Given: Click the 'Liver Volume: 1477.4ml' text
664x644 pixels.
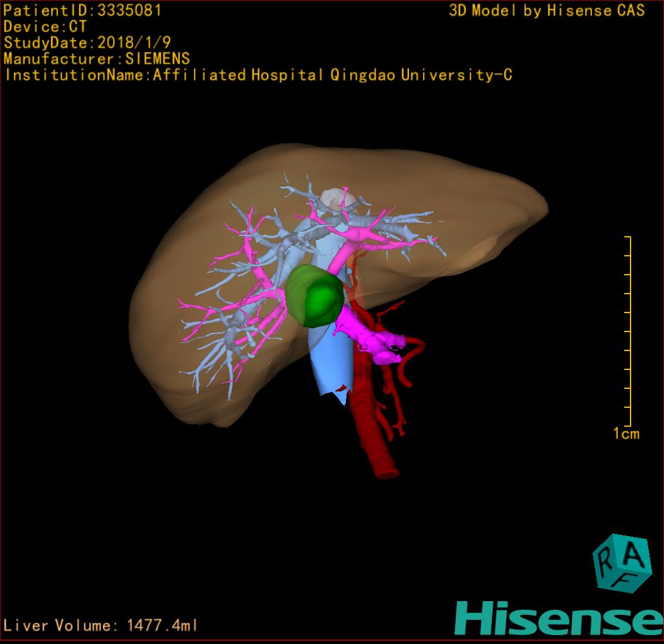Looking at the screenshot, I should pos(100,625).
